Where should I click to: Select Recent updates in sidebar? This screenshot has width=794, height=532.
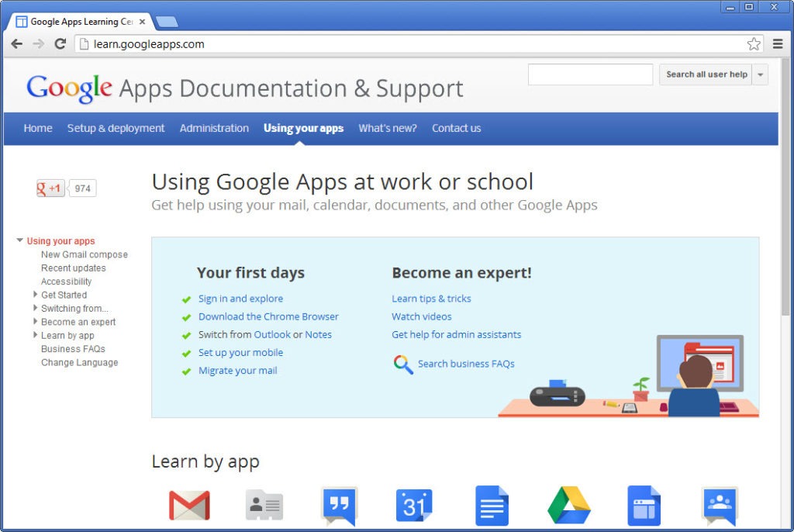pos(74,268)
